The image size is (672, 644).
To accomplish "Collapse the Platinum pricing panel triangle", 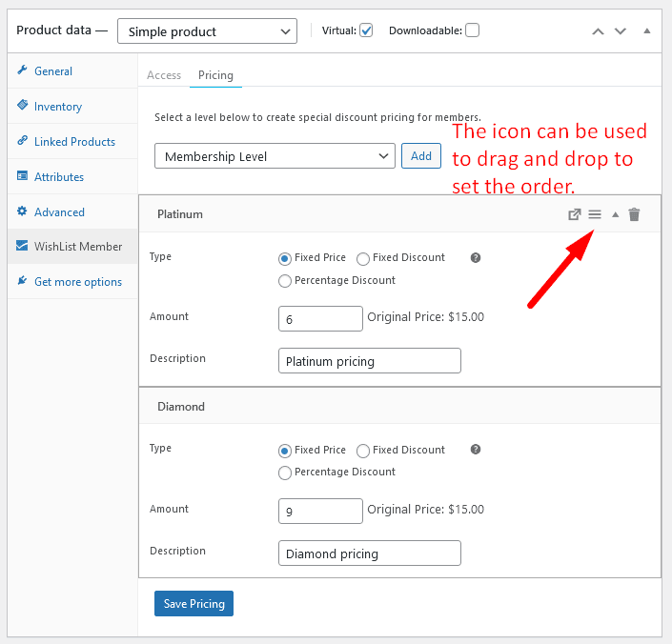I will click(616, 214).
